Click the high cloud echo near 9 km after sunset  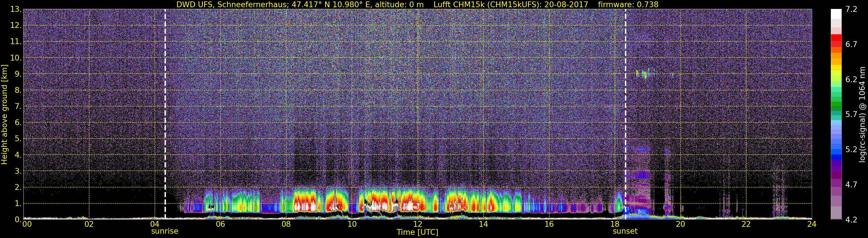pyautogui.click(x=643, y=73)
